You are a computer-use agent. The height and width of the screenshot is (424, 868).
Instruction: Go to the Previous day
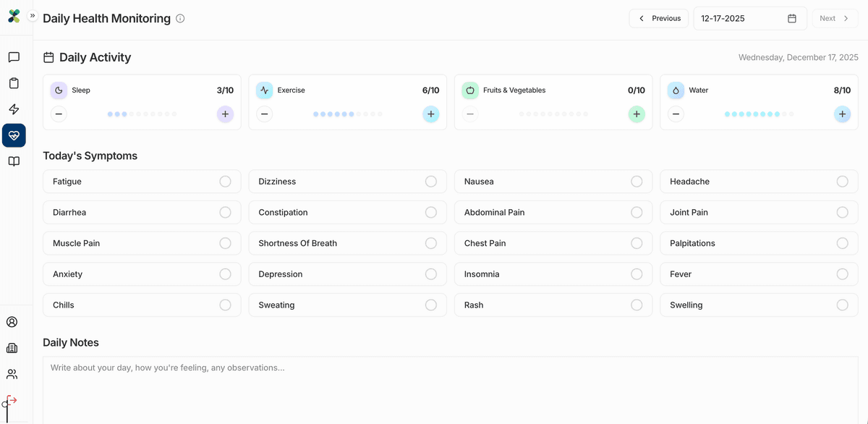[x=658, y=19]
